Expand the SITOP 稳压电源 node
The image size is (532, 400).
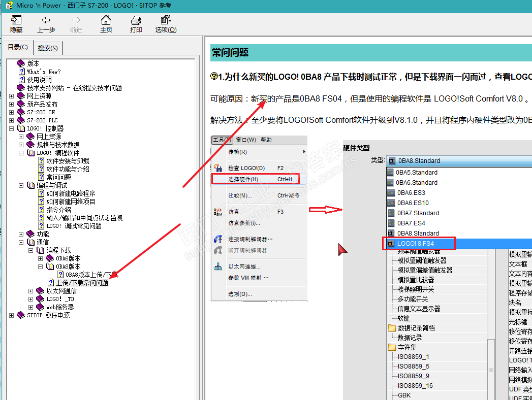pyautogui.click(x=12, y=315)
